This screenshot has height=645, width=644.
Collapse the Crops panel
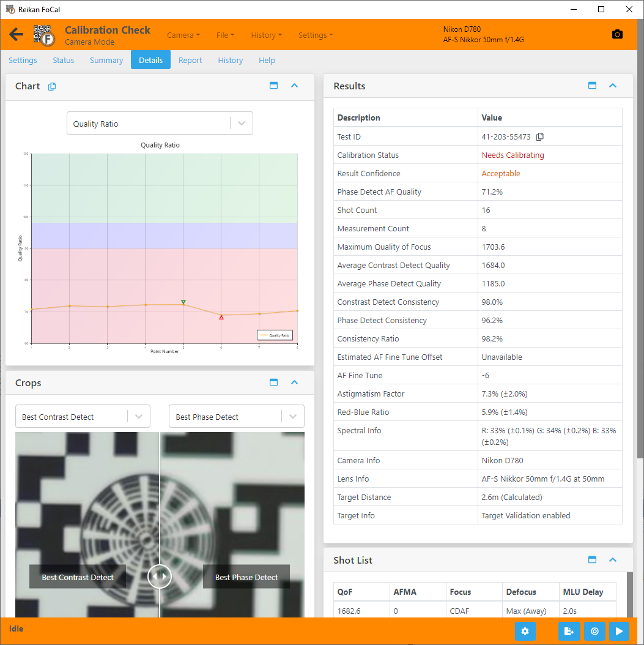294,382
